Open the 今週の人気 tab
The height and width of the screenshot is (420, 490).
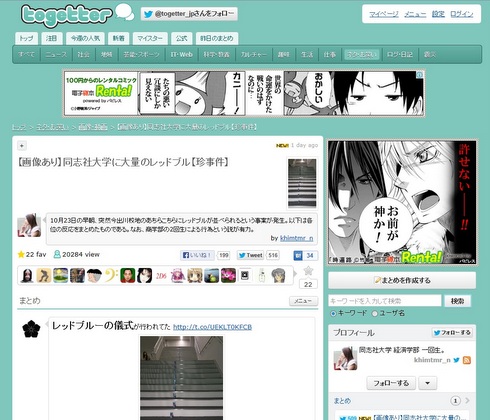(85, 38)
